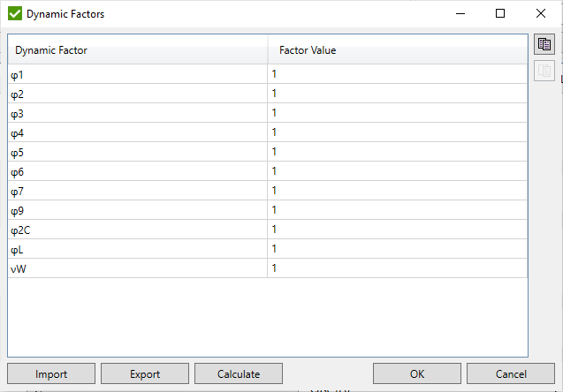Edit the factor value for φ1
Viewport: 563px width, 392px height.
(x=398, y=74)
